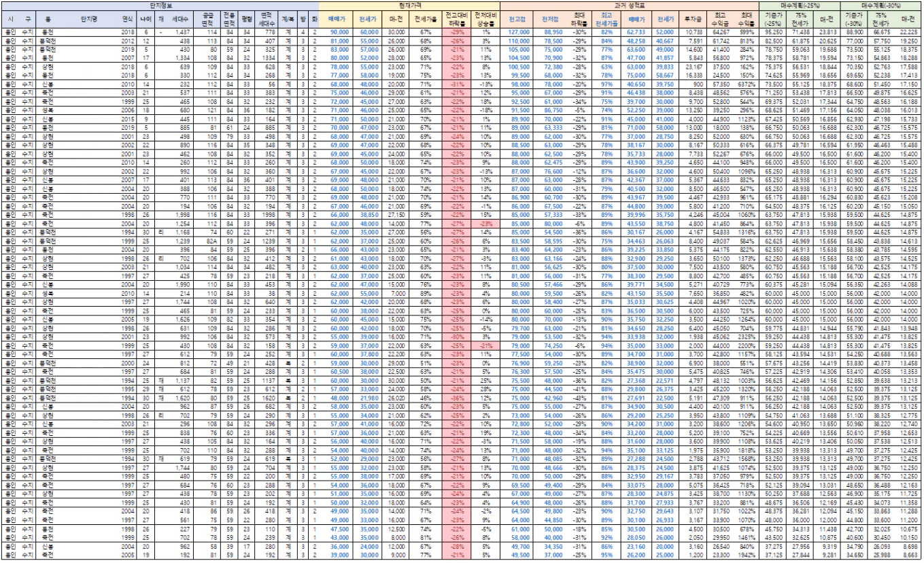Click the 나이 column header
The width and height of the screenshot is (924, 563).
tap(147, 19)
